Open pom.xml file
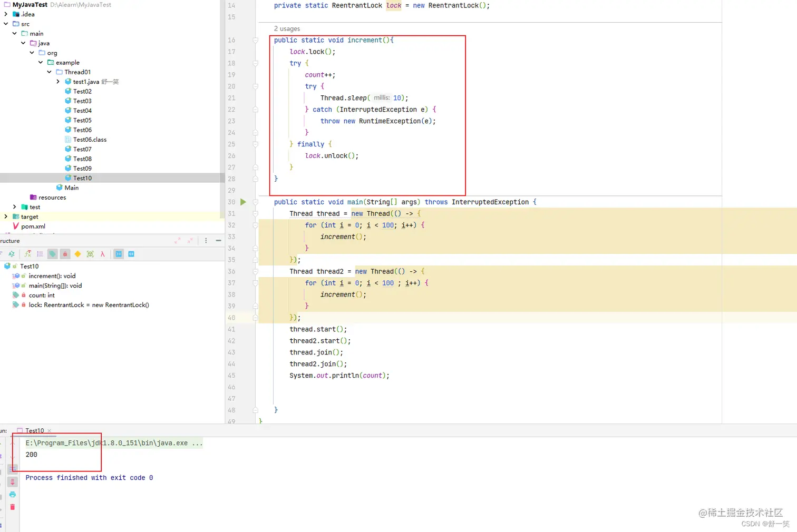 tap(33, 226)
